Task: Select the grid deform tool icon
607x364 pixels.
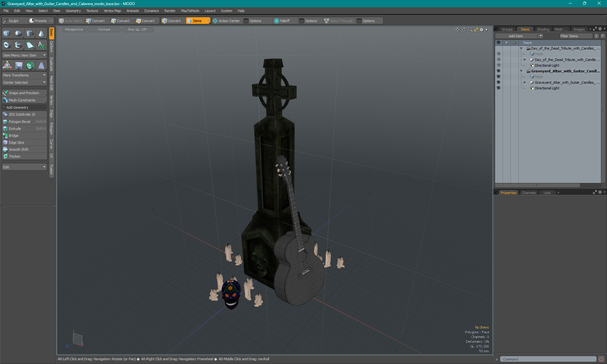Action: 18,65
